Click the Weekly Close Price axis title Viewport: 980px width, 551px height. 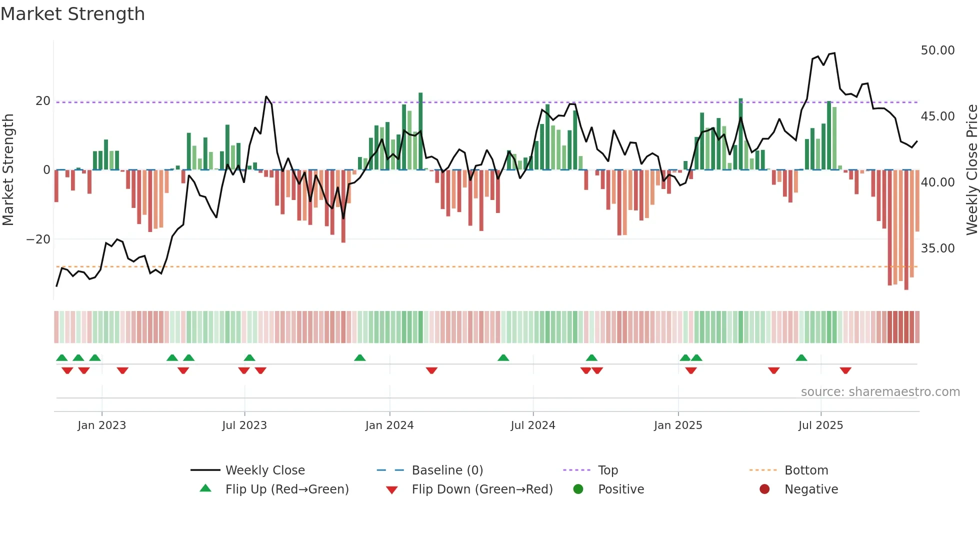tap(971, 169)
